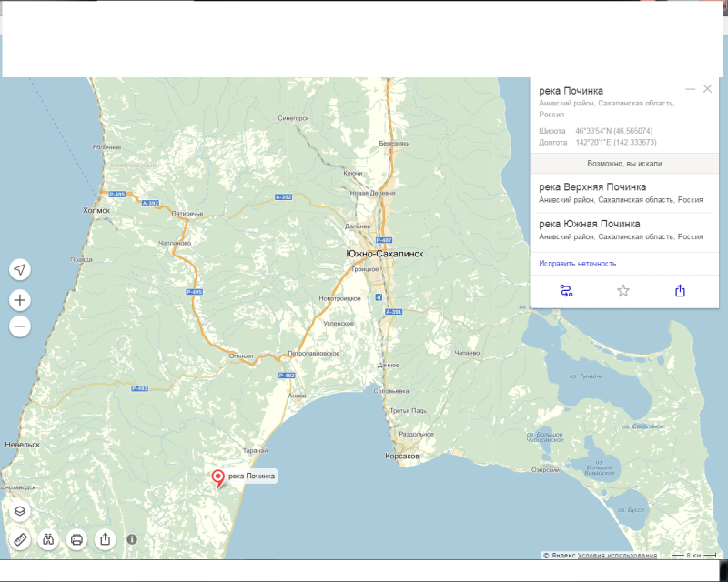Share река Починка from the info panel

point(680,289)
